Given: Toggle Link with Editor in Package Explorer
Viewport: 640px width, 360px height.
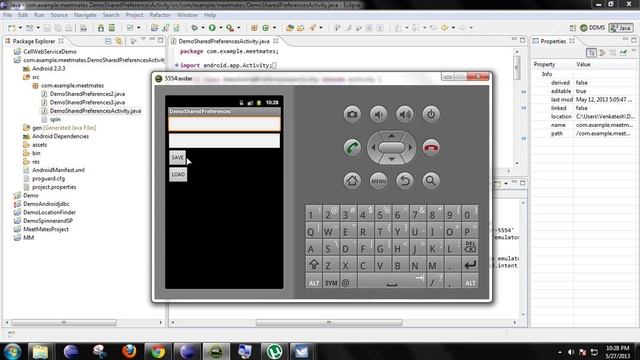Looking at the screenshot, I should coord(119,41).
